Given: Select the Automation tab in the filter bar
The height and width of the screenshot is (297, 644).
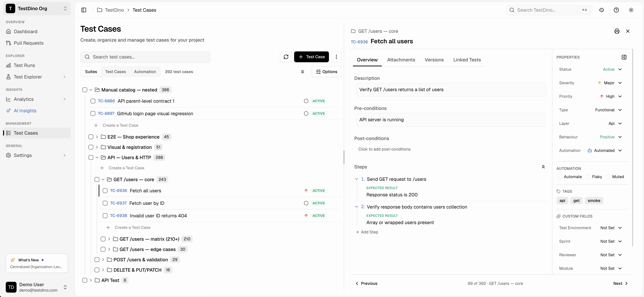Looking at the screenshot, I should [145, 72].
